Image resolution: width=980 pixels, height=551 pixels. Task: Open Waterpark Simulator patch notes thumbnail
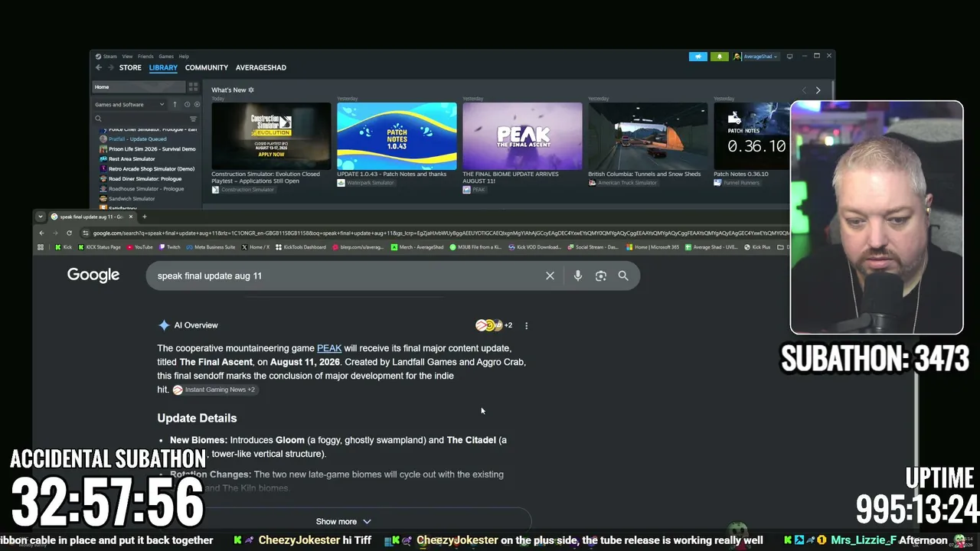(x=397, y=136)
